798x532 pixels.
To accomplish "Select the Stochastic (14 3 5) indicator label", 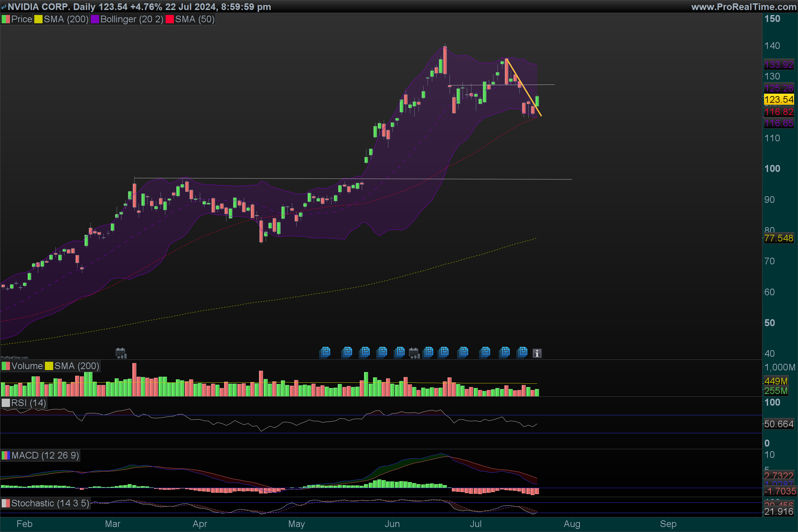I will coord(50,503).
